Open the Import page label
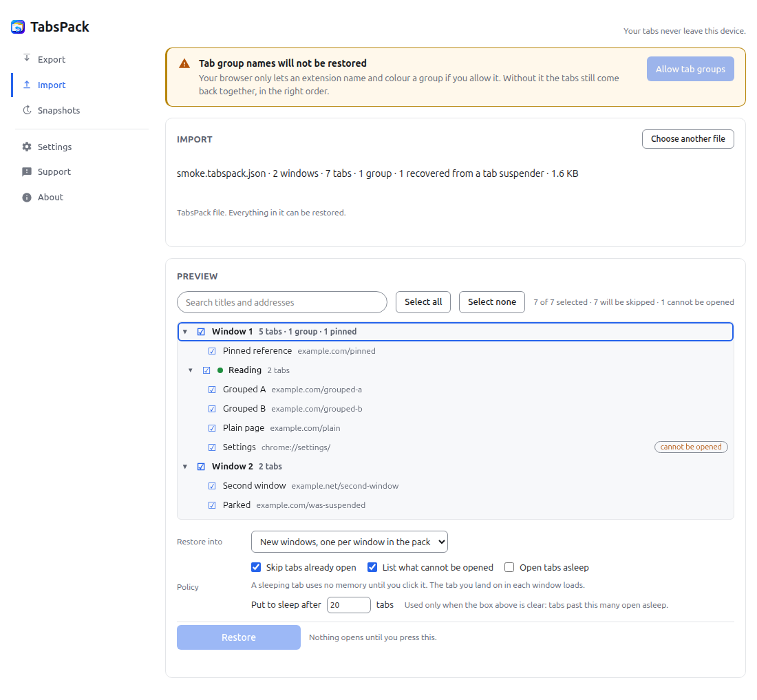 (52, 85)
